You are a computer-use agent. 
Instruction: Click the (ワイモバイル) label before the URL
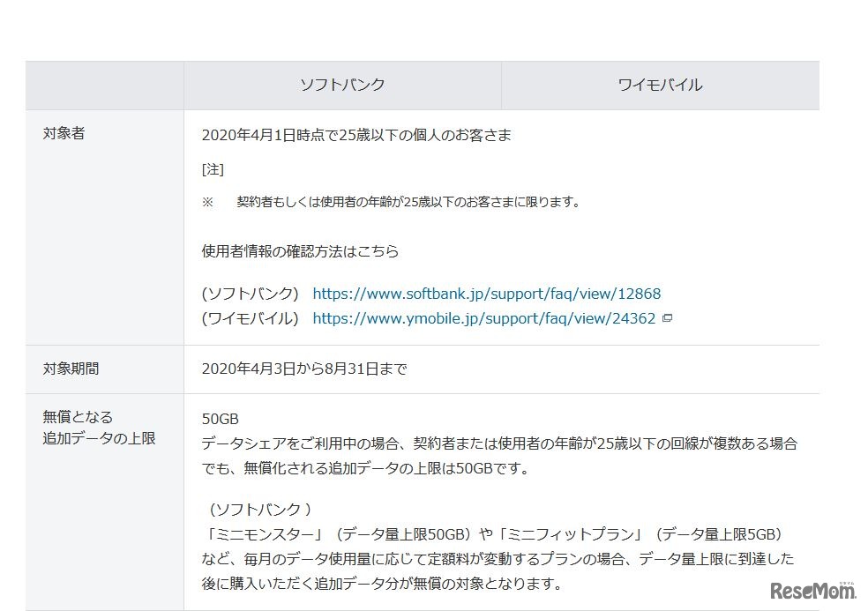click(x=251, y=318)
